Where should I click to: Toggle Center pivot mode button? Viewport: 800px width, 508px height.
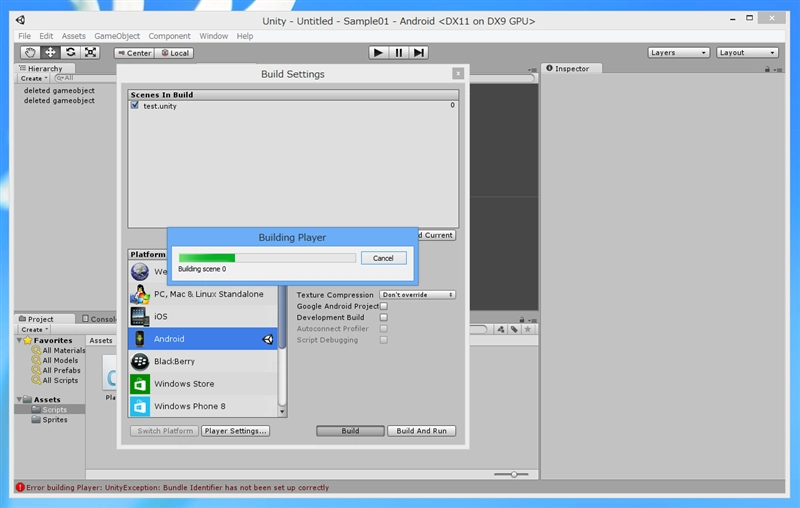tap(134, 53)
